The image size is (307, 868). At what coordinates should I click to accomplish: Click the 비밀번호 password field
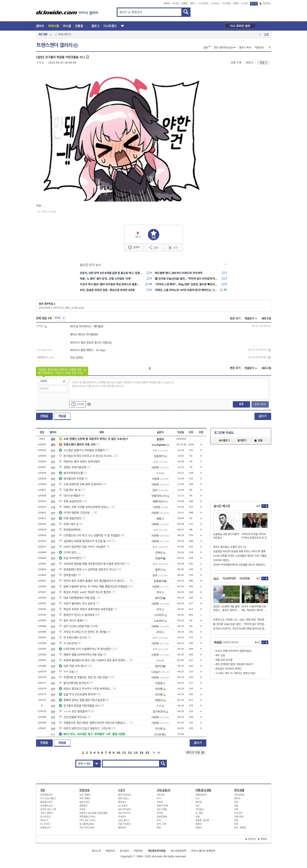53,389
